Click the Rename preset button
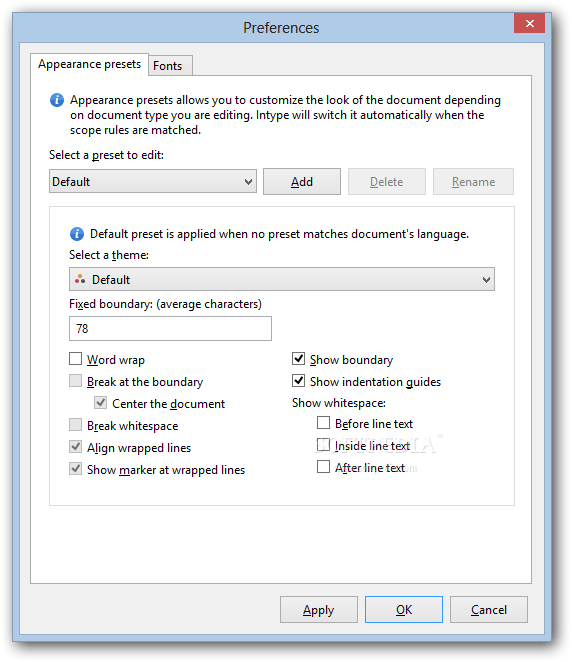The height and width of the screenshot is (662, 572). click(473, 182)
